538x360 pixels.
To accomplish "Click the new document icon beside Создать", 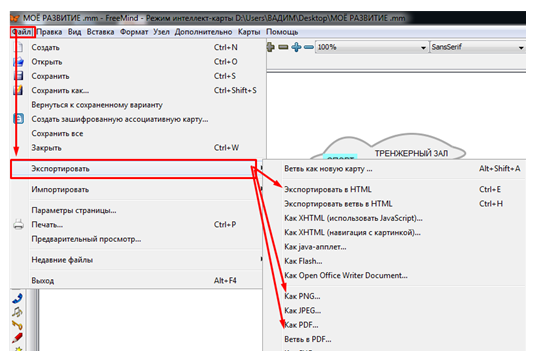I will [18, 47].
